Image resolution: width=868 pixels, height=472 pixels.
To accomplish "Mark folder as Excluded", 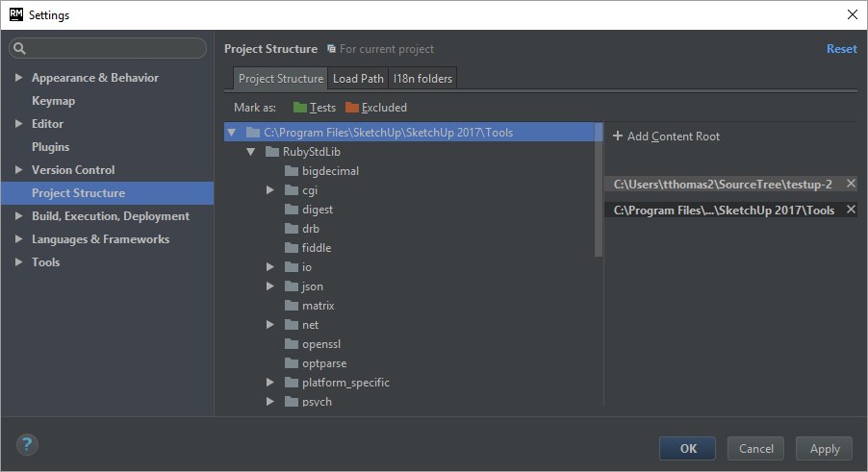I will pyautogui.click(x=375, y=108).
